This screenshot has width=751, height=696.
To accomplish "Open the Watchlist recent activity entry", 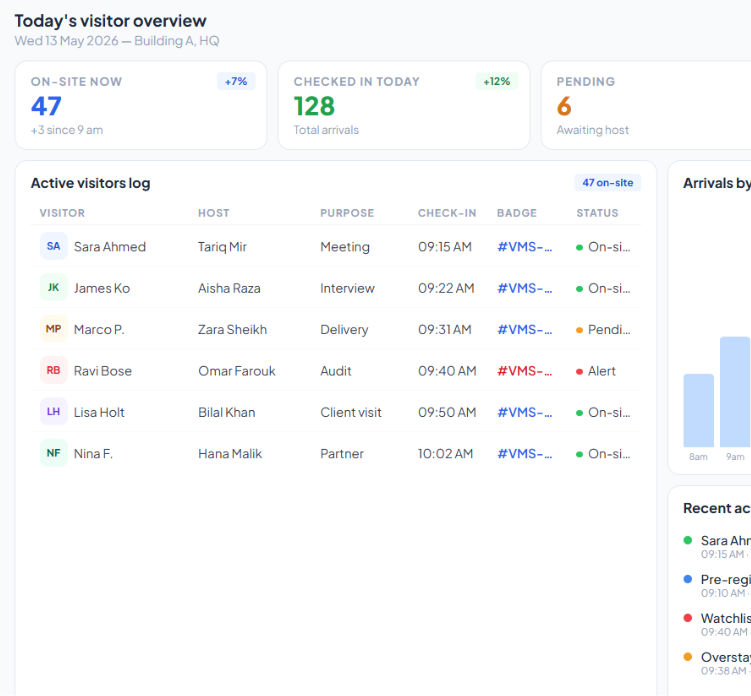I will point(717,625).
